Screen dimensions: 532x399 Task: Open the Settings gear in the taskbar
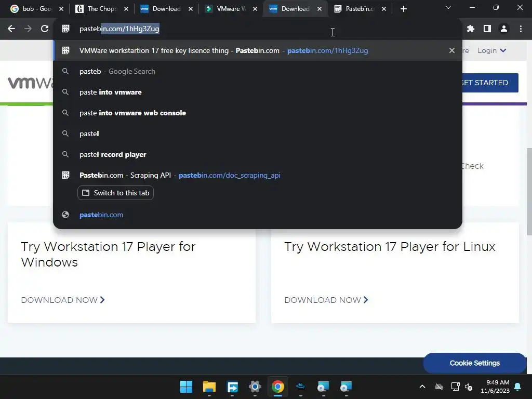coord(255,387)
